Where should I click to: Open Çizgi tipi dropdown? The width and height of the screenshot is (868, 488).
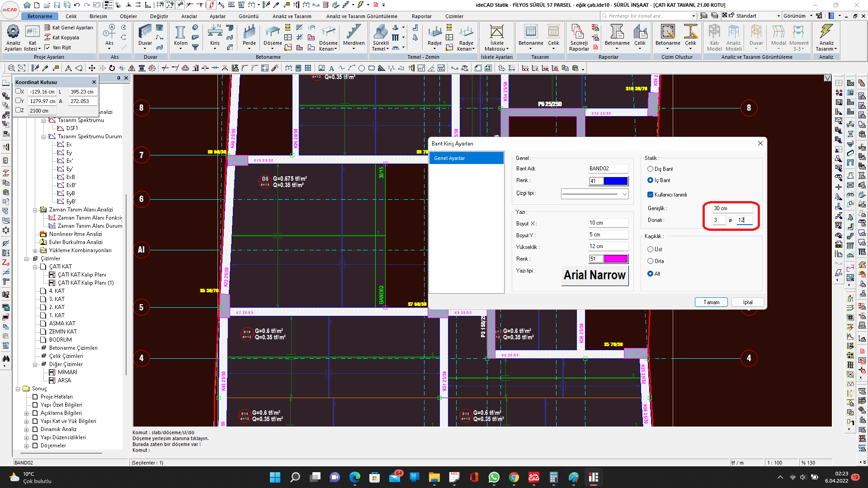pyautogui.click(x=594, y=194)
